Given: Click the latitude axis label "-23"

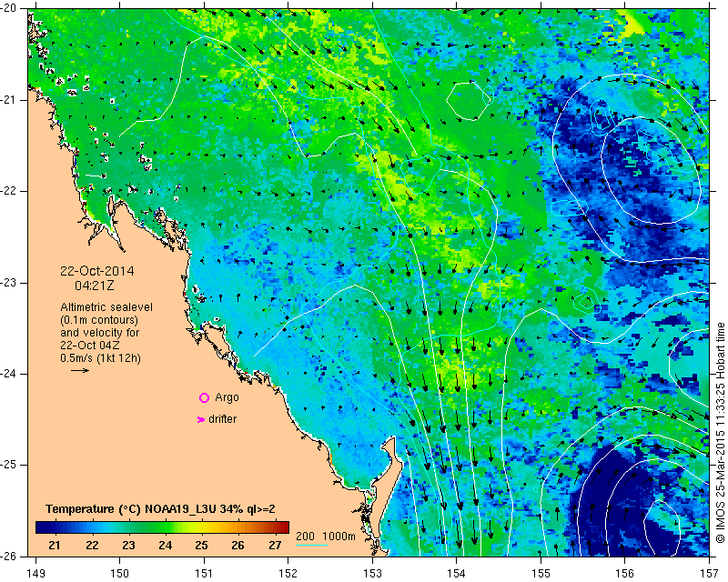Looking at the screenshot, I should [x=9, y=283].
